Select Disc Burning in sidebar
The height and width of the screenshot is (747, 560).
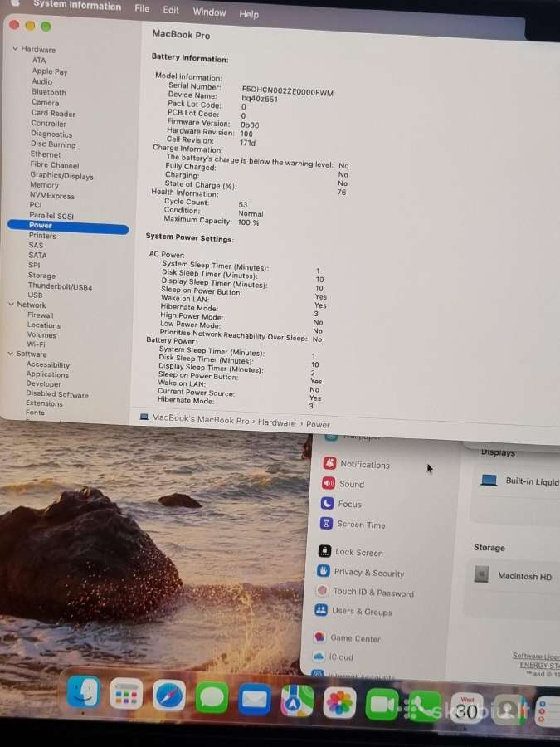(53, 144)
